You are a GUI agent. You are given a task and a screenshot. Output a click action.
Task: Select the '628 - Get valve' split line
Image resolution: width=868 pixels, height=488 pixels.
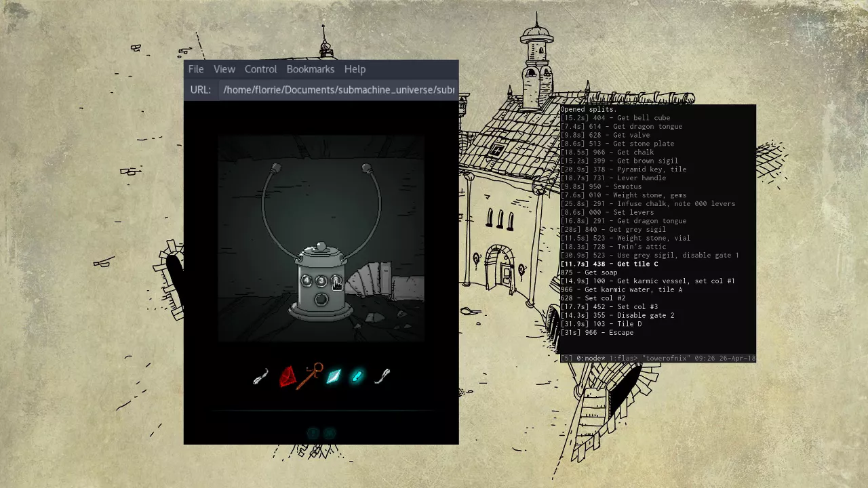click(605, 135)
